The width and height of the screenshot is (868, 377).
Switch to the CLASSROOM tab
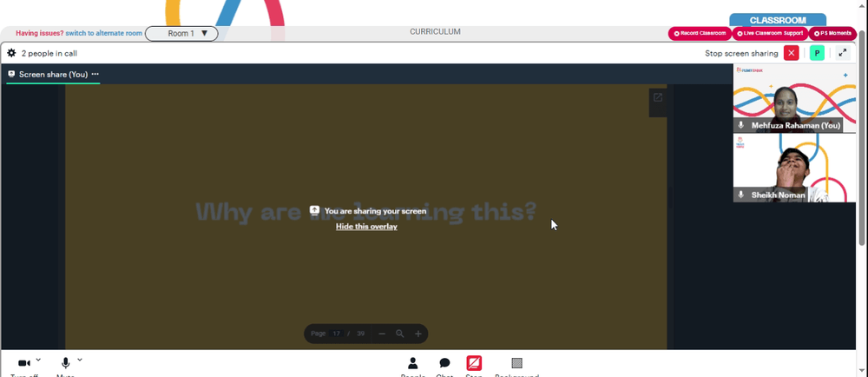click(778, 20)
